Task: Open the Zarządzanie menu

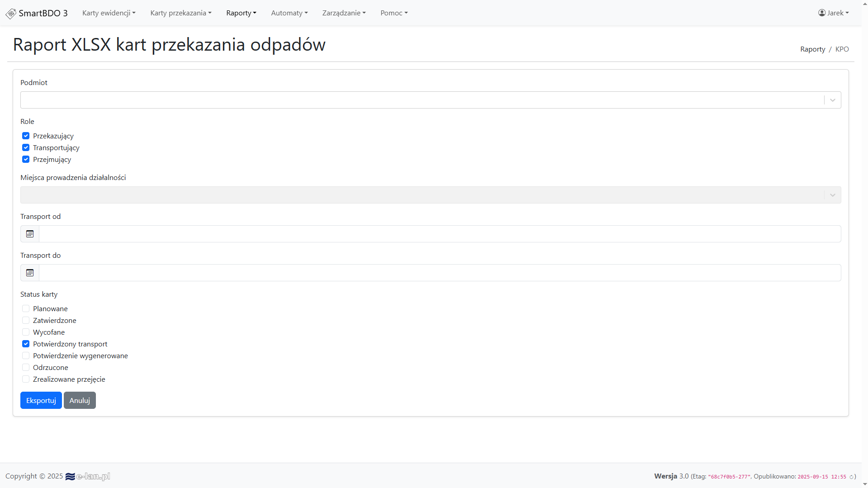Action: pos(344,13)
